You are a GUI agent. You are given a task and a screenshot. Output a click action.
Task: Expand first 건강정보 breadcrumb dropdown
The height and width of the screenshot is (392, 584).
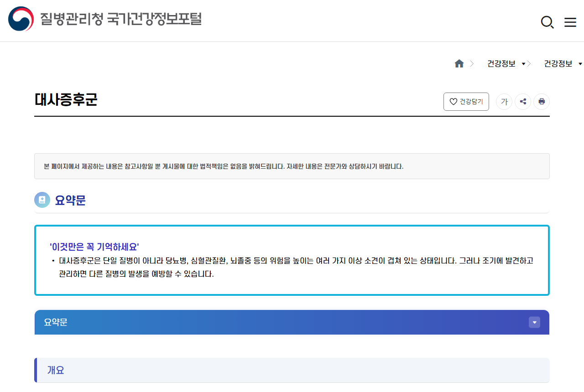click(506, 64)
